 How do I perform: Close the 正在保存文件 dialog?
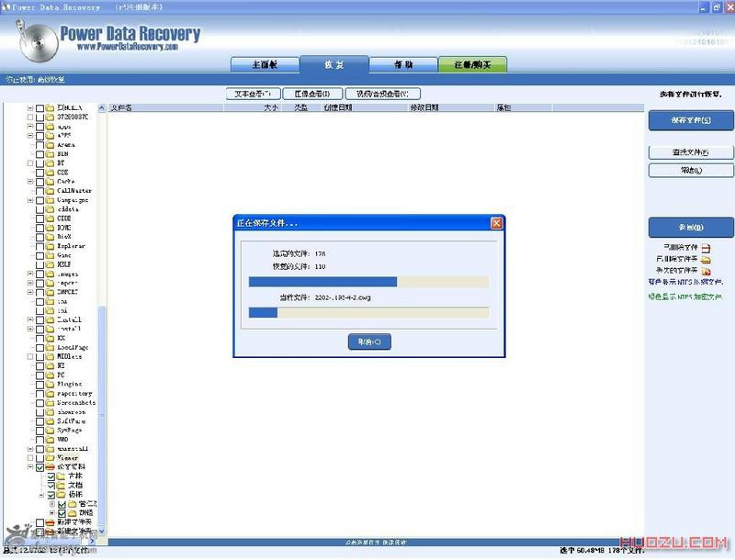[x=496, y=223]
